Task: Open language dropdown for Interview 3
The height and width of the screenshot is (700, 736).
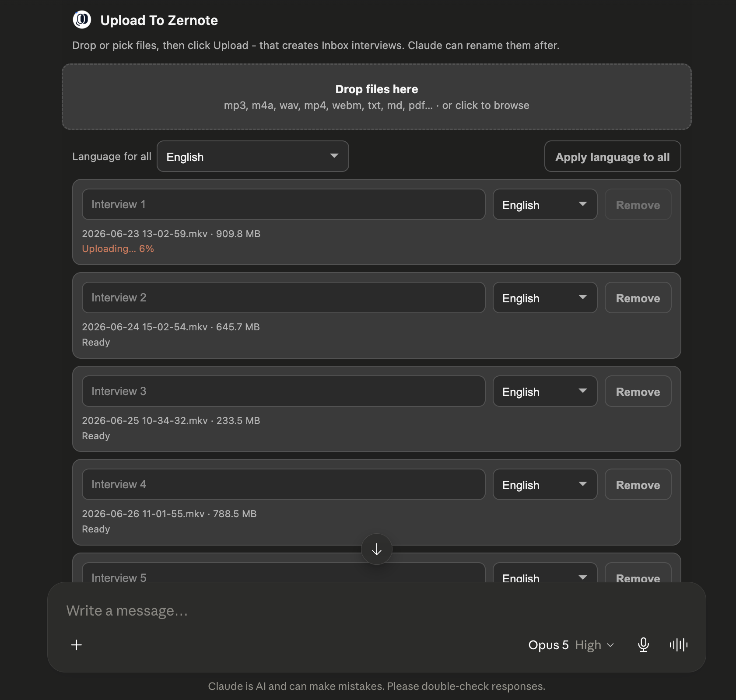Action: click(545, 391)
